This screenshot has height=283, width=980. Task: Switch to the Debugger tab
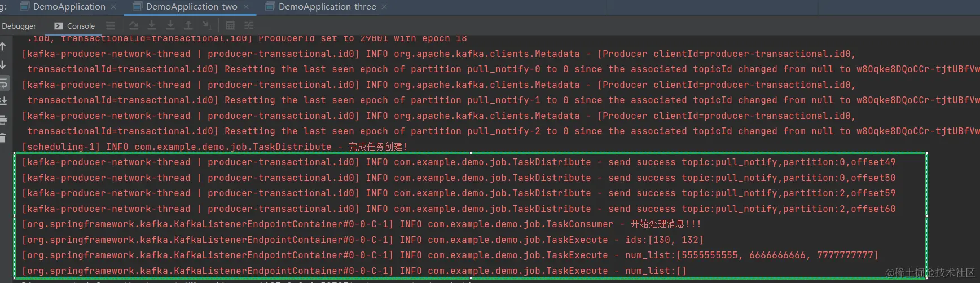[19, 26]
